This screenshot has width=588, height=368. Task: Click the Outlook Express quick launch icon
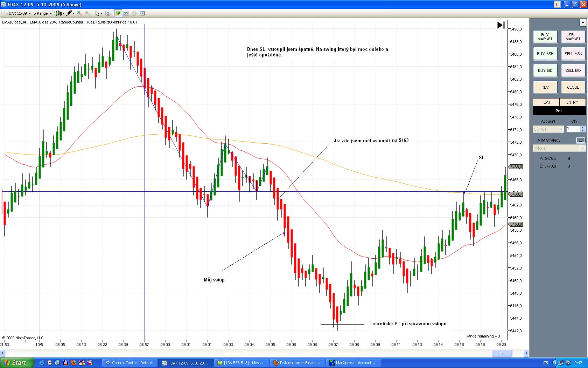(x=58, y=363)
